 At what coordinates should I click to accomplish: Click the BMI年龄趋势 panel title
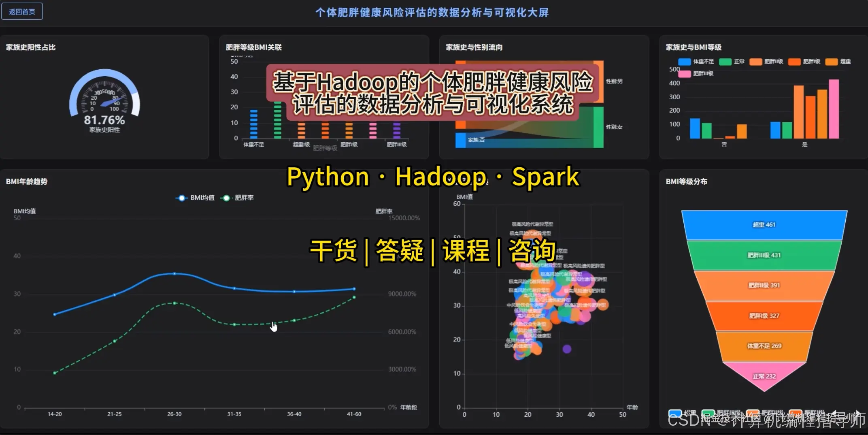27,181
